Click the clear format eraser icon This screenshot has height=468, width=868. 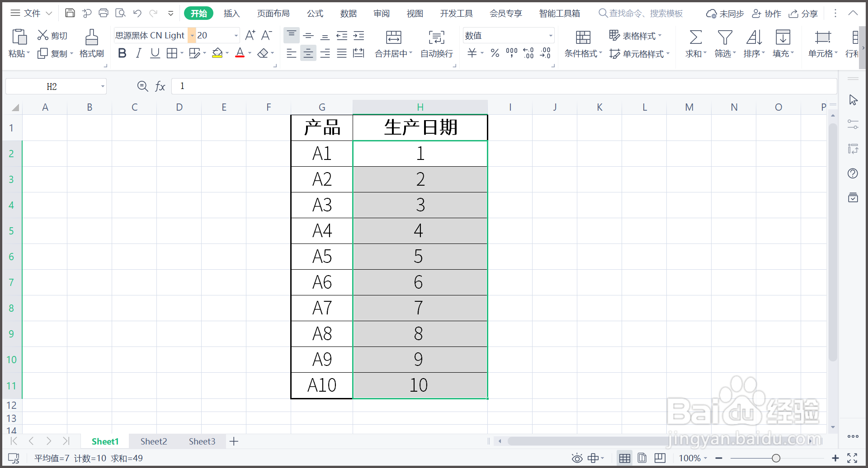(263, 53)
